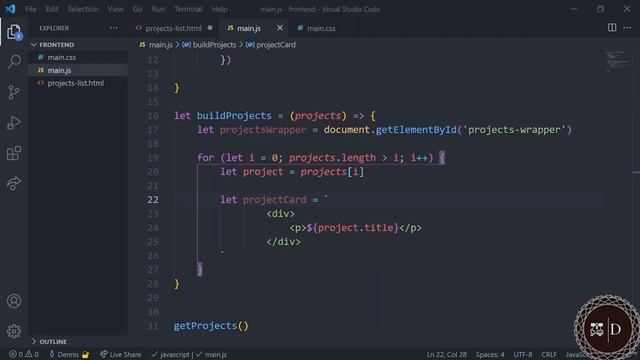Start Live Share from status bar
The height and width of the screenshot is (360, 640).
(120, 354)
